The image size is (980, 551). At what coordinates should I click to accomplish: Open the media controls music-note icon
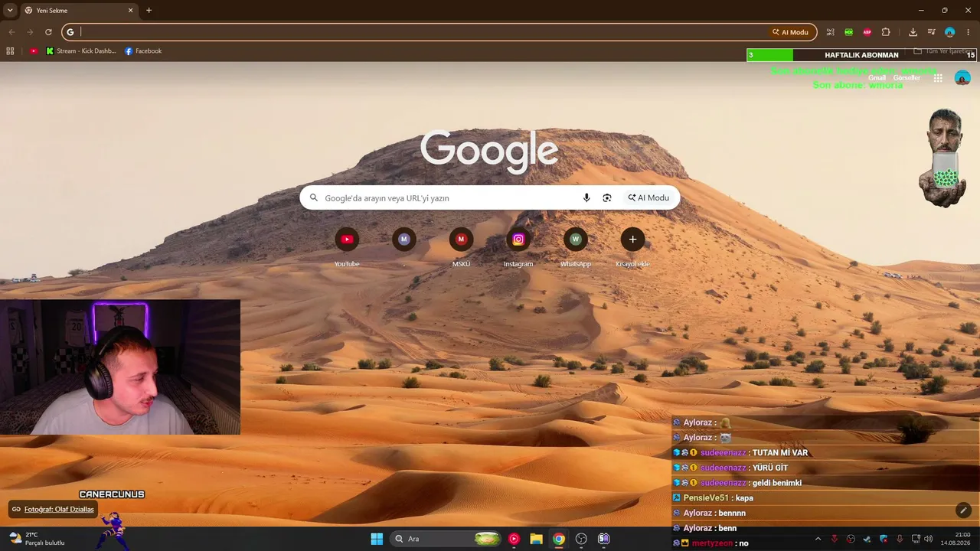click(931, 32)
